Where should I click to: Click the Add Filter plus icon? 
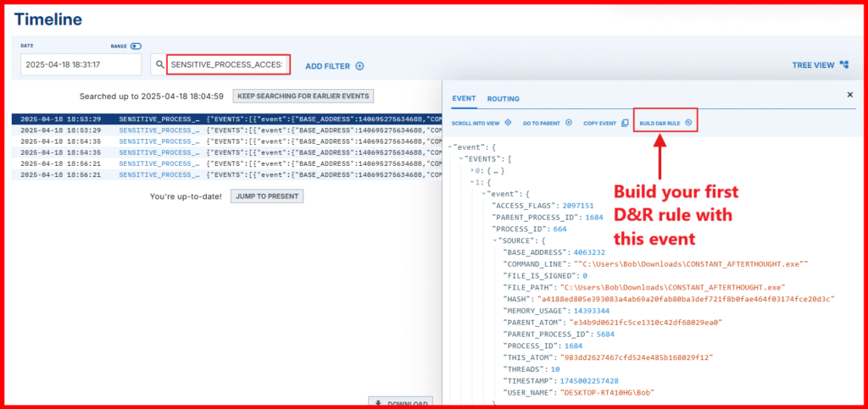tap(359, 66)
